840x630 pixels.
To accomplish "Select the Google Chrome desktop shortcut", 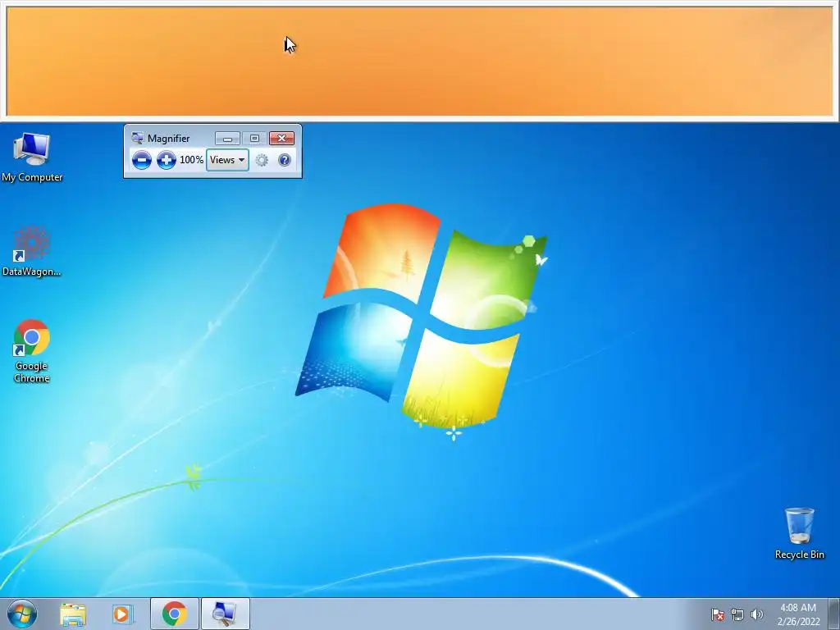I will 32,351.
